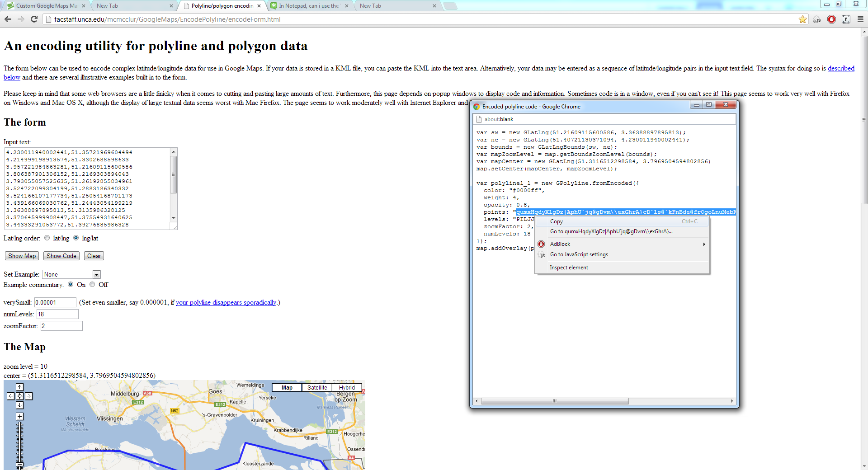
Task: Click the popup about:blank address bar
Action: click(x=604, y=119)
